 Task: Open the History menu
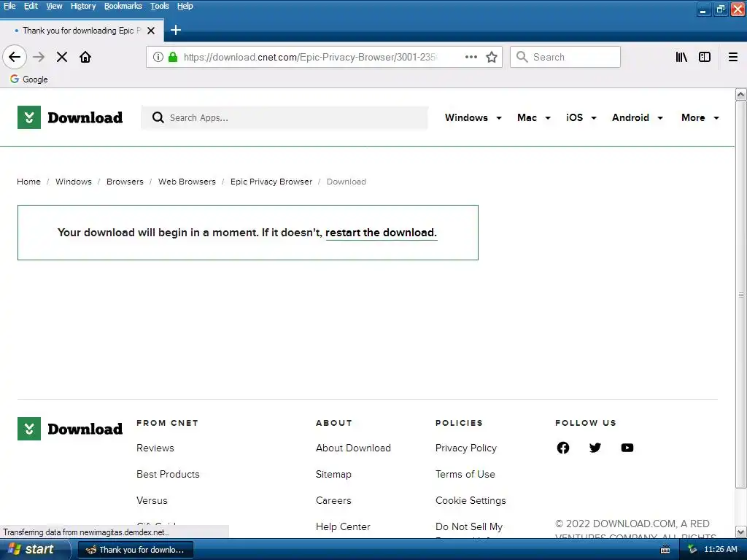coord(83,6)
